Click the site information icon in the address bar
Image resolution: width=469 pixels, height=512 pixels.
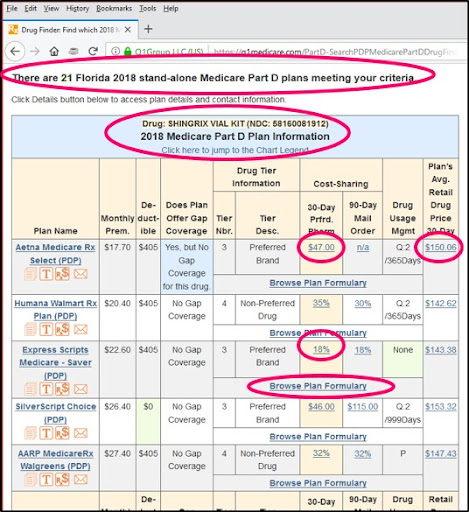115,51
